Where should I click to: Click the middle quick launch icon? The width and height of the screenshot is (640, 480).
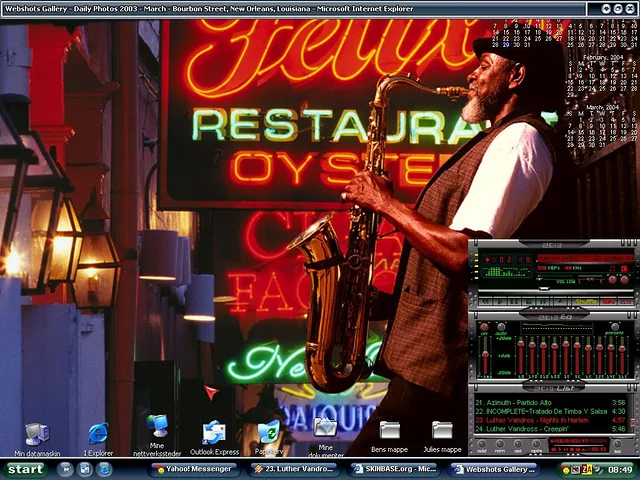point(85,469)
